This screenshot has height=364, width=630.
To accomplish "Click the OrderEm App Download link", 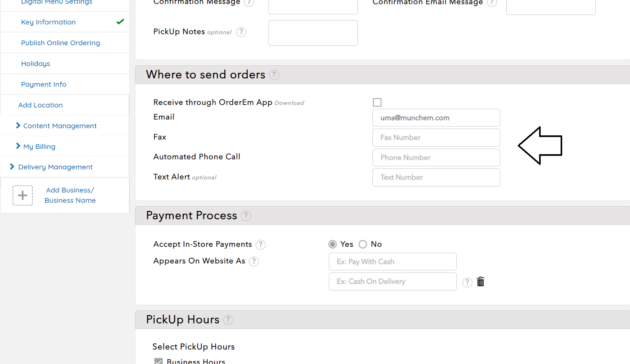I will point(289,103).
